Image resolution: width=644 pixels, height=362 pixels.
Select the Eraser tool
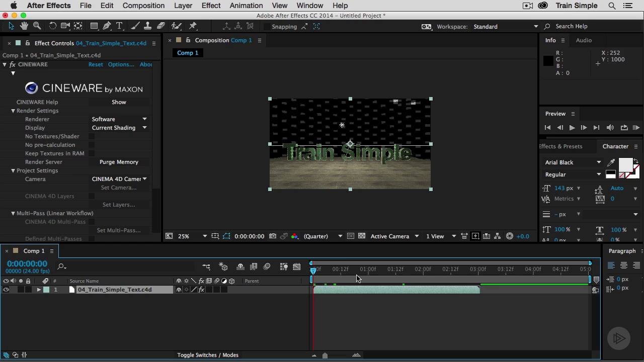coord(161,26)
